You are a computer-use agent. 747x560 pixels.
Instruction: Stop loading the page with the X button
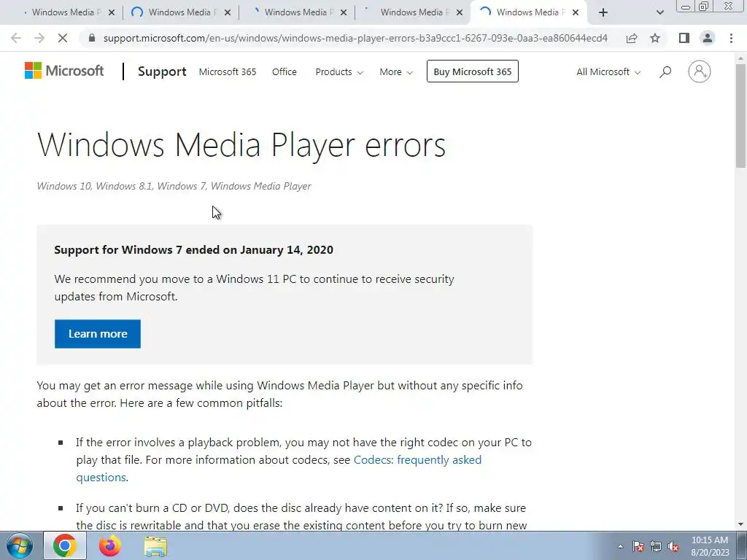[63, 38]
